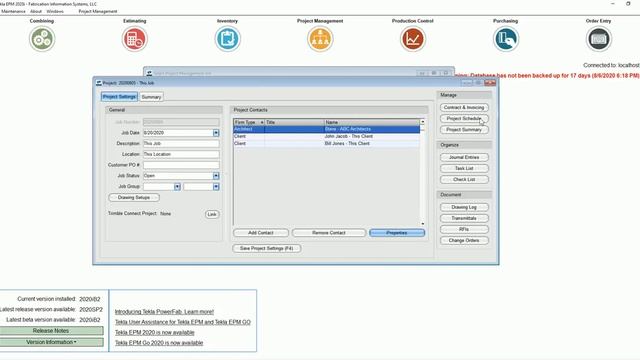Open the Project Schedule
Image resolution: width=640 pixels, height=360 pixels.
point(464,118)
